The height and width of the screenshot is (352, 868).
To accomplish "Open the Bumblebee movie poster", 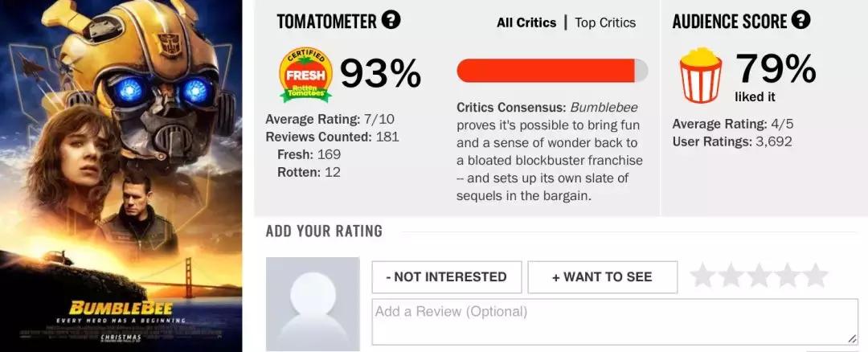I will pos(121,176).
